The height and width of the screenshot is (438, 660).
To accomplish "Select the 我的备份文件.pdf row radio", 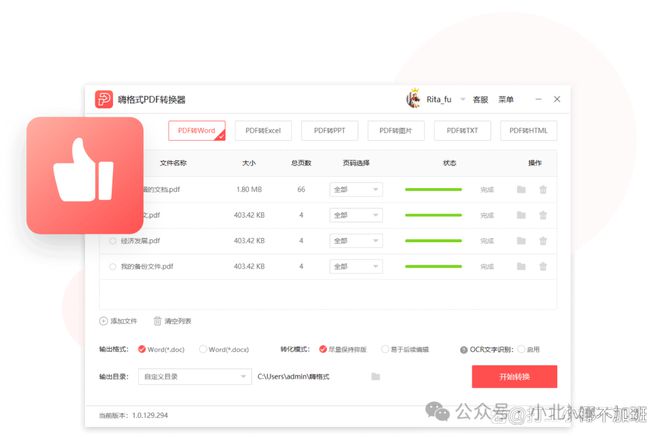I will [x=112, y=267].
